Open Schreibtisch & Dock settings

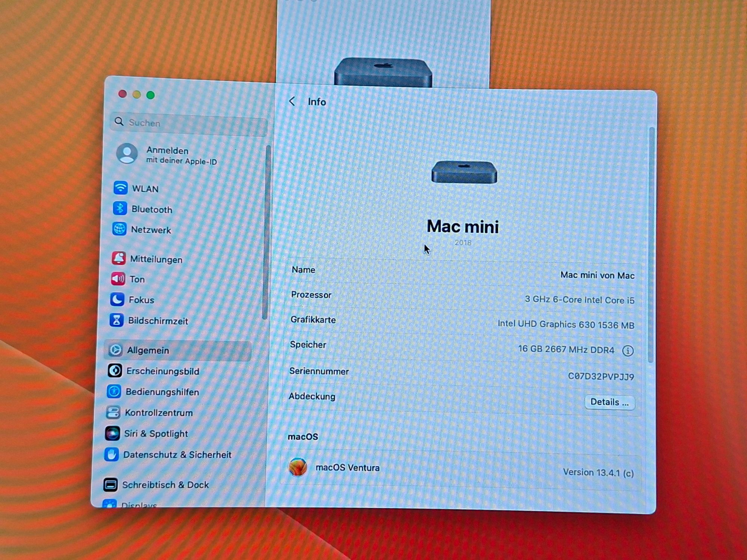(165, 485)
